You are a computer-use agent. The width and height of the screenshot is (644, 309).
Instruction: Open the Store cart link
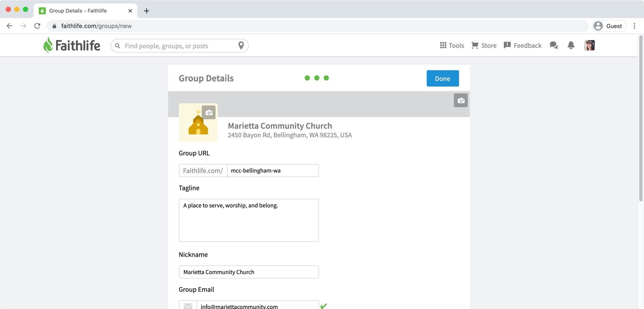point(484,45)
